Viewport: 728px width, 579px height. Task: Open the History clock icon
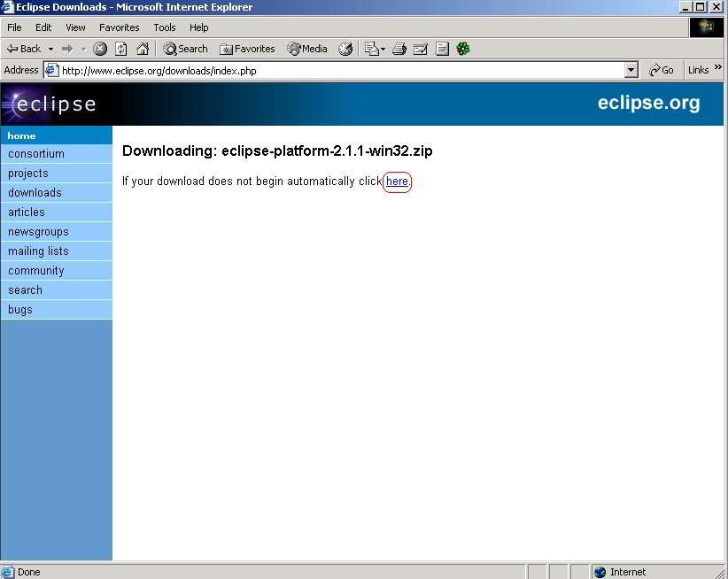click(x=345, y=49)
